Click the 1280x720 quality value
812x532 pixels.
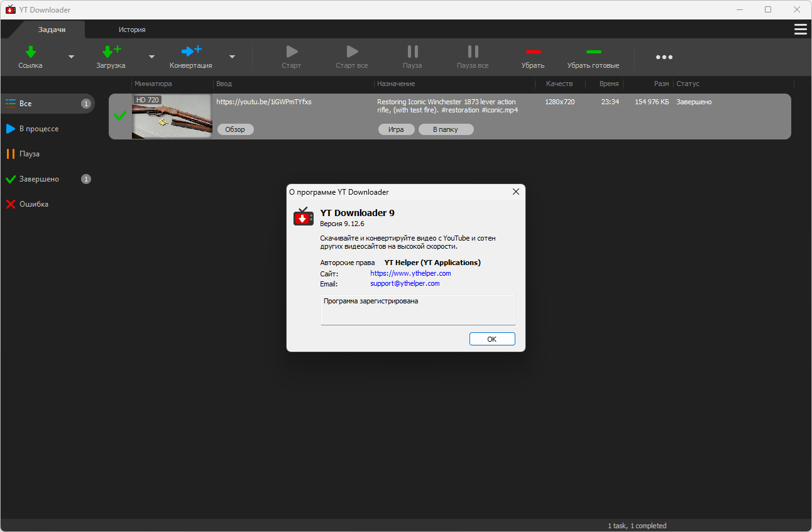click(560, 102)
